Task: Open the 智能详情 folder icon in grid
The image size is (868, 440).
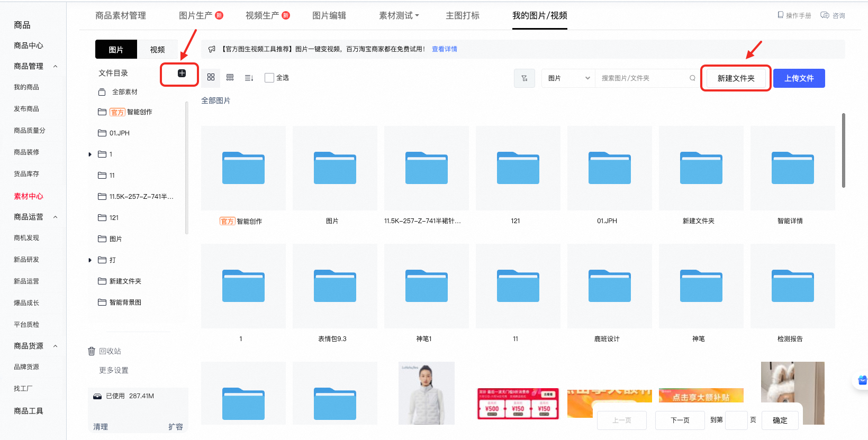Action: point(793,168)
